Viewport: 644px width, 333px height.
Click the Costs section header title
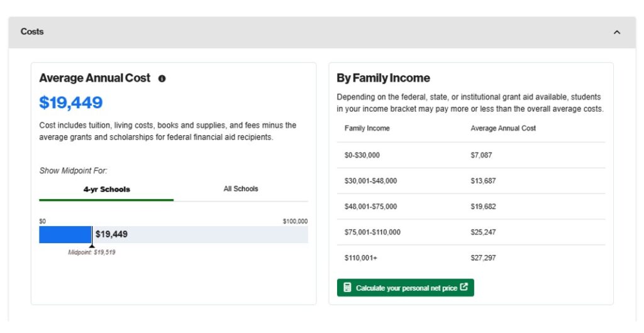(x=32, y=31)
